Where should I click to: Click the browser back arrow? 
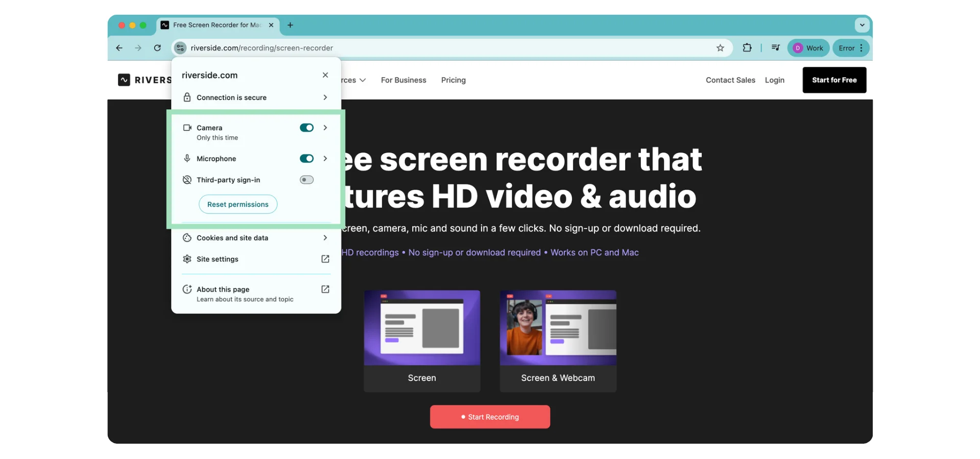coord(119,48)
